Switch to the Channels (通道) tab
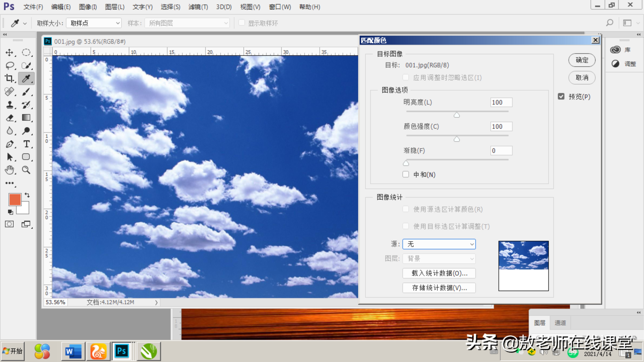 pos(560,323)
